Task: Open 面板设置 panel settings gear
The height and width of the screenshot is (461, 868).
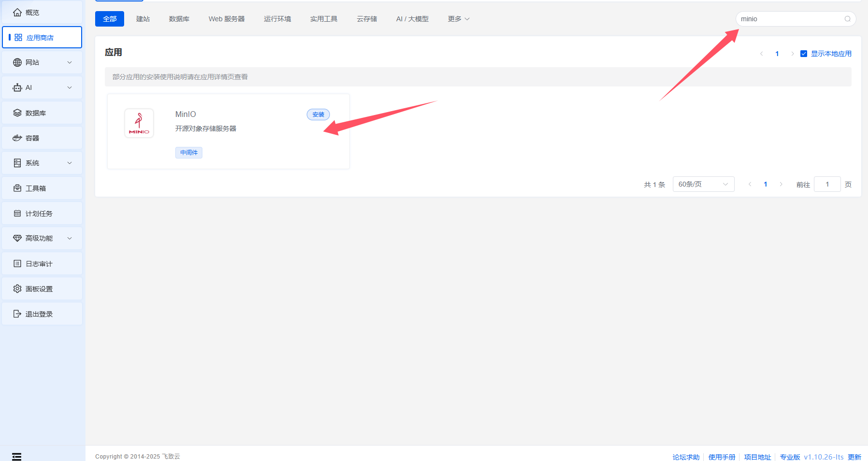Action: (x=17, y=289)
